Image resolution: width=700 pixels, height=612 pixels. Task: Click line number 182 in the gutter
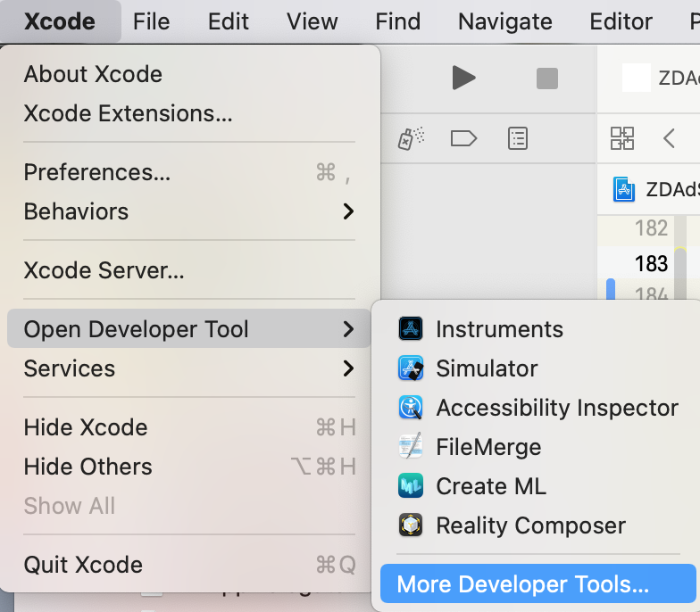coord(652,228)
